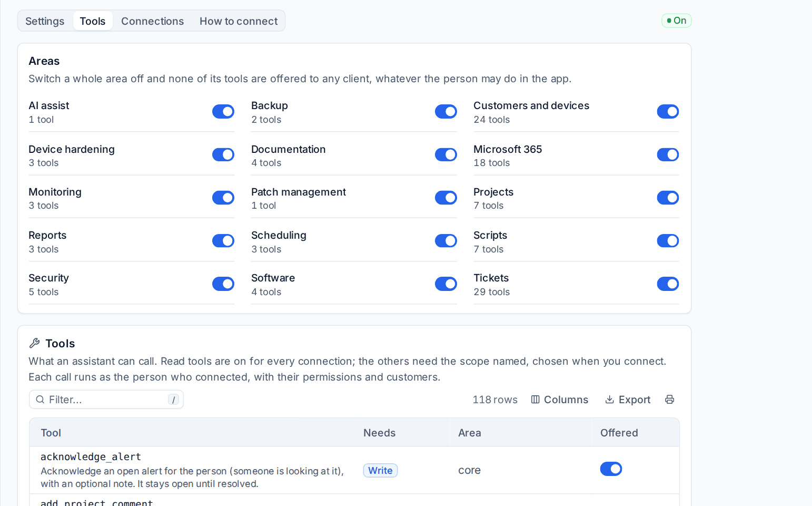Toggle Customers and devices area

(x=668, y=112)
